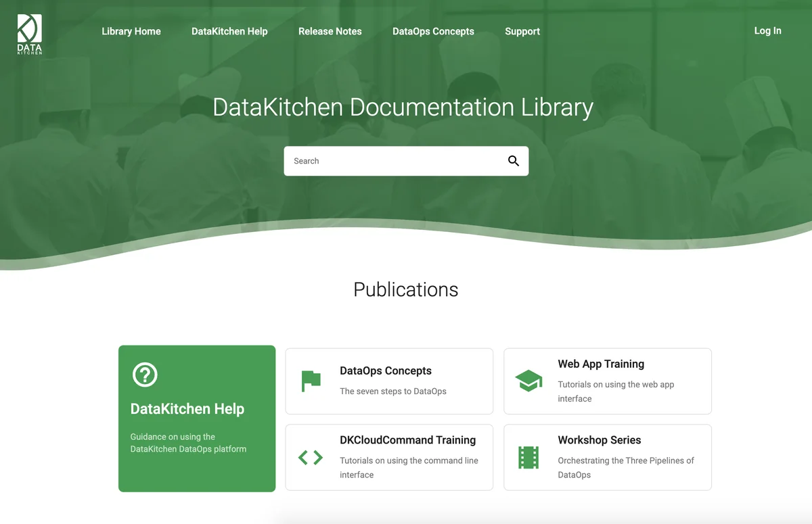Viewport: 812px width, 524px height.
Task: Click the question mark icon on the green card
Action: pos(145,375)
